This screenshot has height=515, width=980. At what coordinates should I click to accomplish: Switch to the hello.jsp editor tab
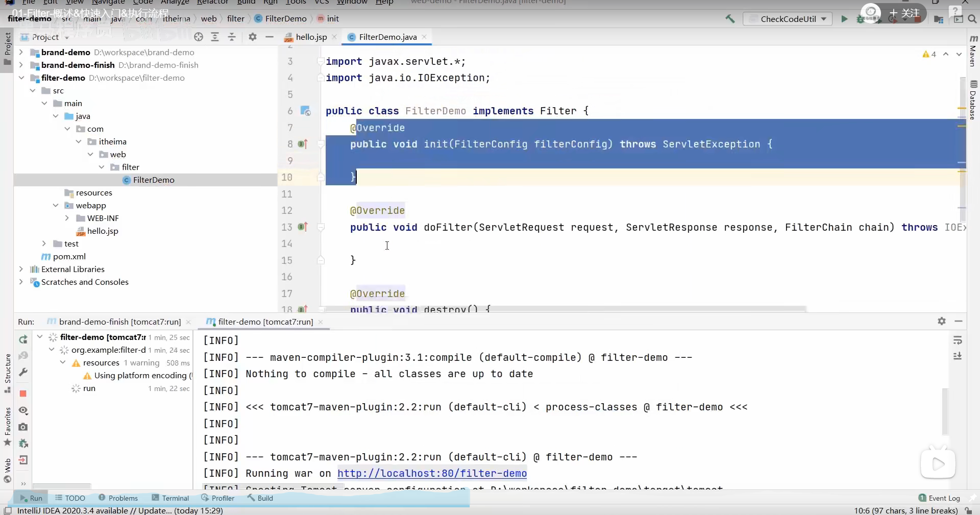point(311,37)
